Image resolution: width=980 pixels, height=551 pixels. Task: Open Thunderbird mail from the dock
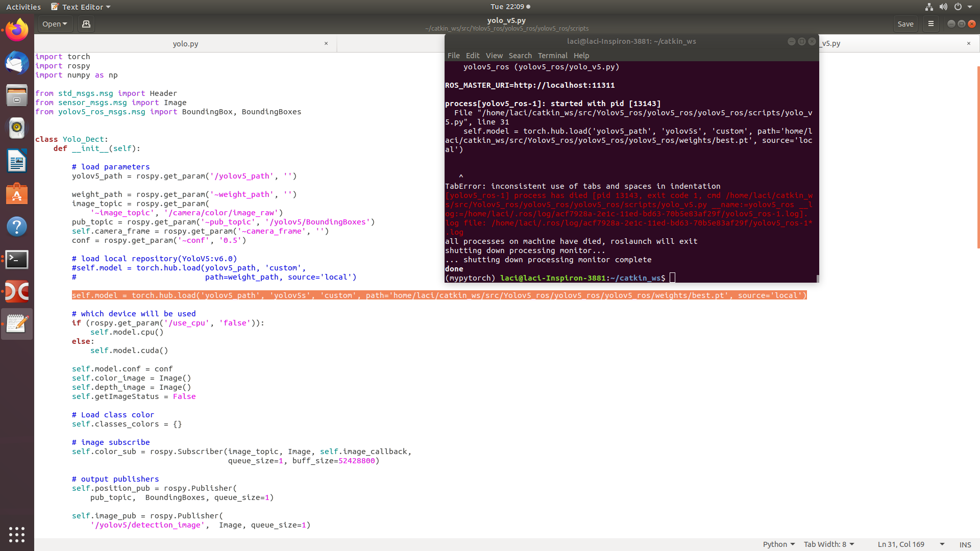coord(17,63)
